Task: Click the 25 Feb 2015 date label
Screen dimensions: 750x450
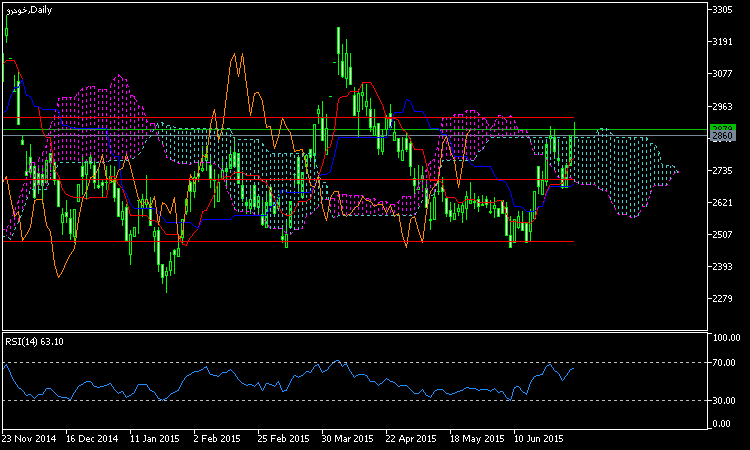Action: point(283,439)
